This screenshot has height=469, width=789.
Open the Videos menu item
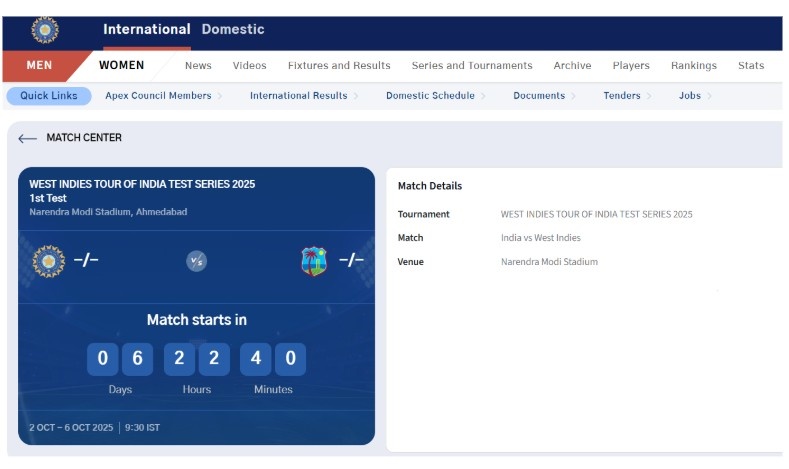tap(250, 65)
